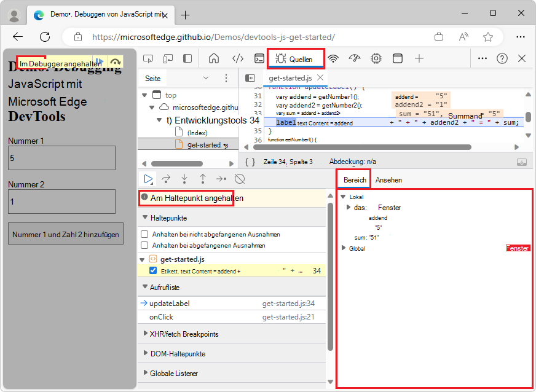
Task: Click the coverage drawer icon
Action: pos(522,162)
